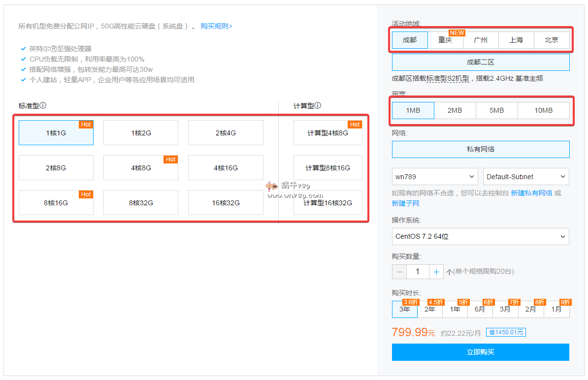Click the plus quantity button

click(x=436, y=272)
